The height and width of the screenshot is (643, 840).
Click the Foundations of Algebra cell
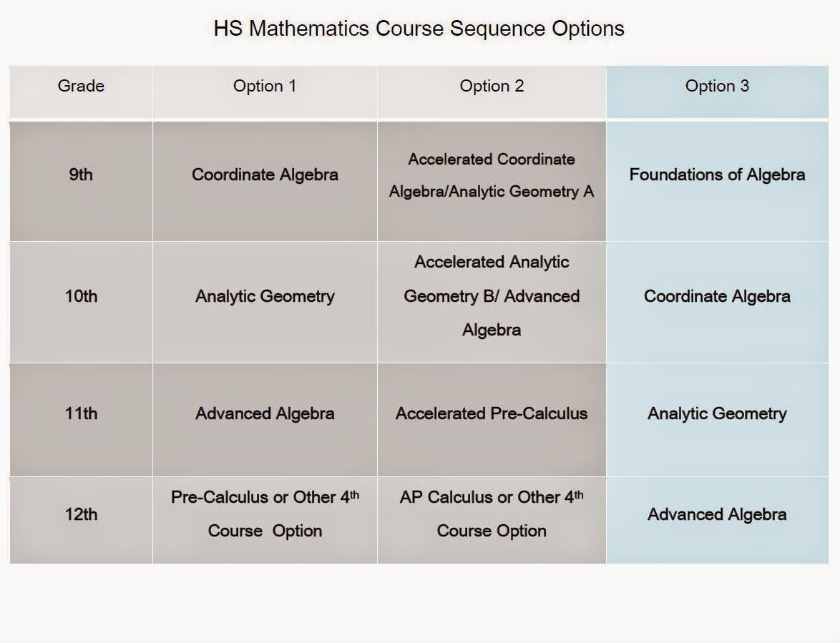pos(717,175)
